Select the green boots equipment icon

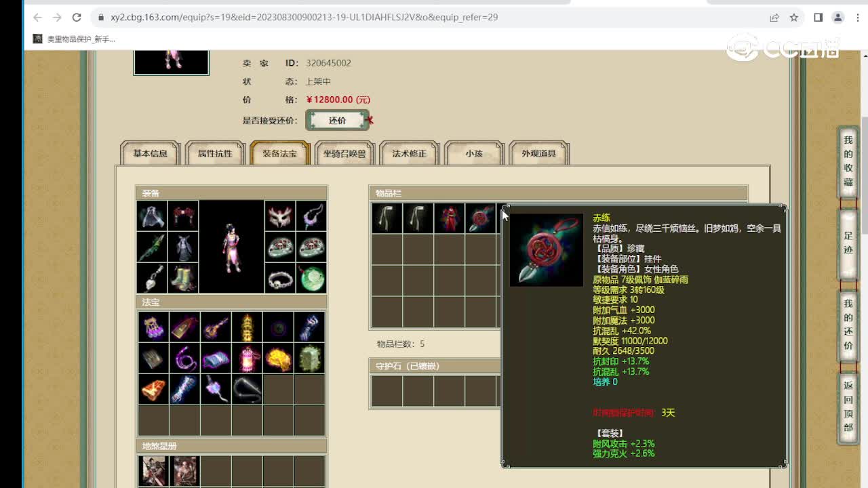tap(183, 278)
